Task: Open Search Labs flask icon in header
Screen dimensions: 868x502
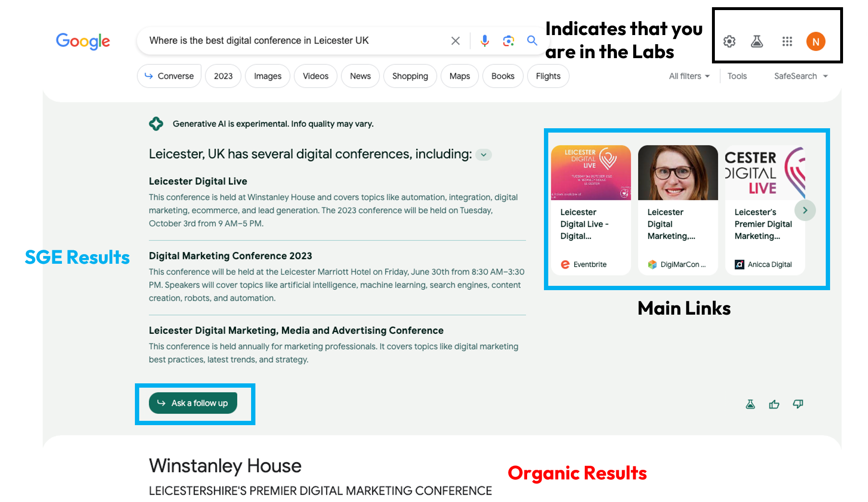Action: [x=757, y=41]
